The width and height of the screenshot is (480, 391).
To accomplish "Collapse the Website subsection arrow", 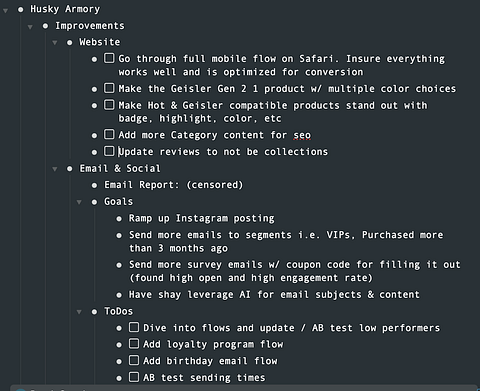I will tap(55, 43).
